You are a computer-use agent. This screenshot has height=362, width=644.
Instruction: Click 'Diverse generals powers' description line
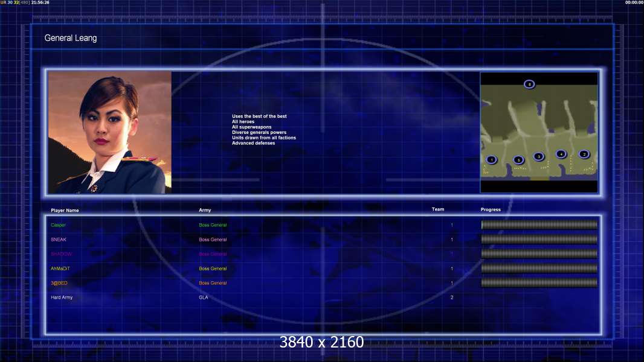click(259, 132)
